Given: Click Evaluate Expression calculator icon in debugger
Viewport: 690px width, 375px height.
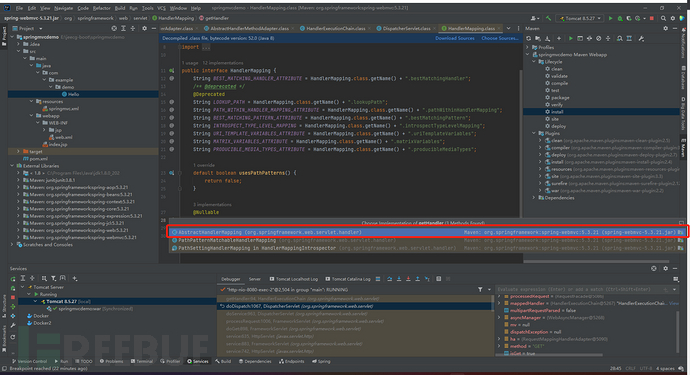Looking at the screenshot, I should (x=439, y=279).
